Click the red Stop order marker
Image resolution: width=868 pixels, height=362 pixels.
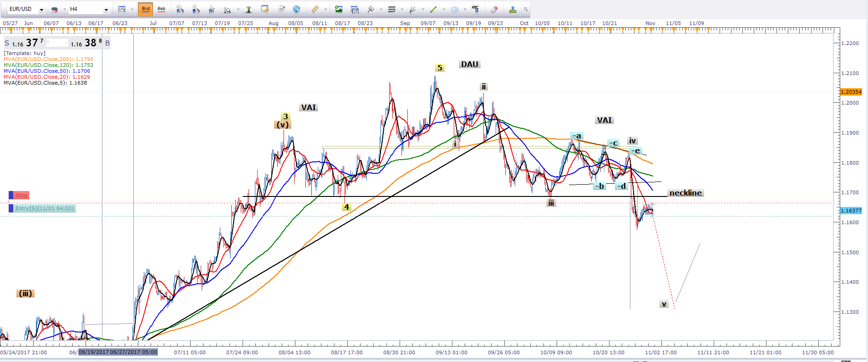[21, 195]
